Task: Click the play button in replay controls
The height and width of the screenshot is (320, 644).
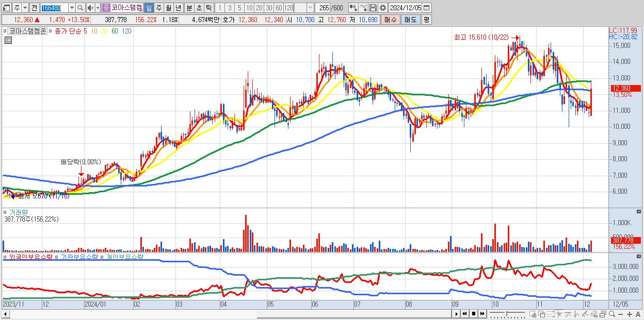Action: (457, 314)
